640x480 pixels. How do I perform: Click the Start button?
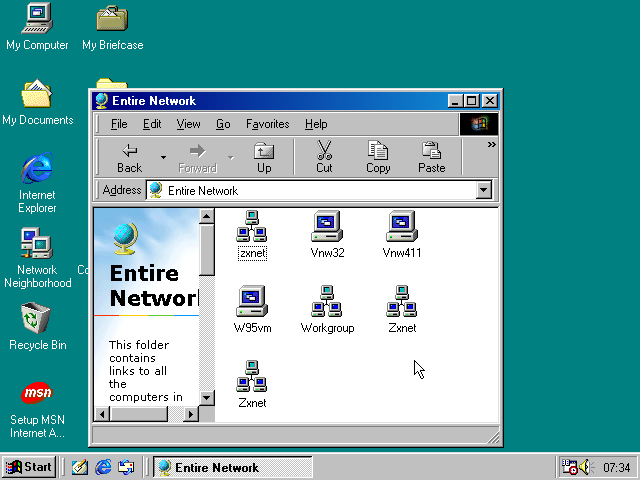pos(29,467)
